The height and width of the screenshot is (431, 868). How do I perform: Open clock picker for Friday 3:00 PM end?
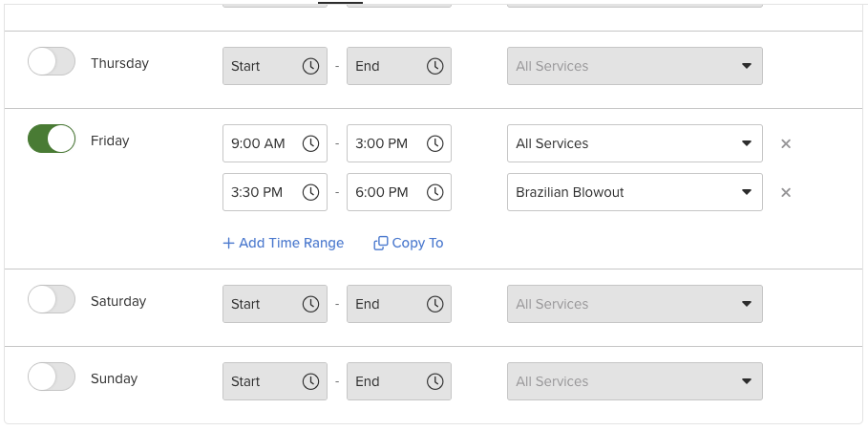point(434,143)
